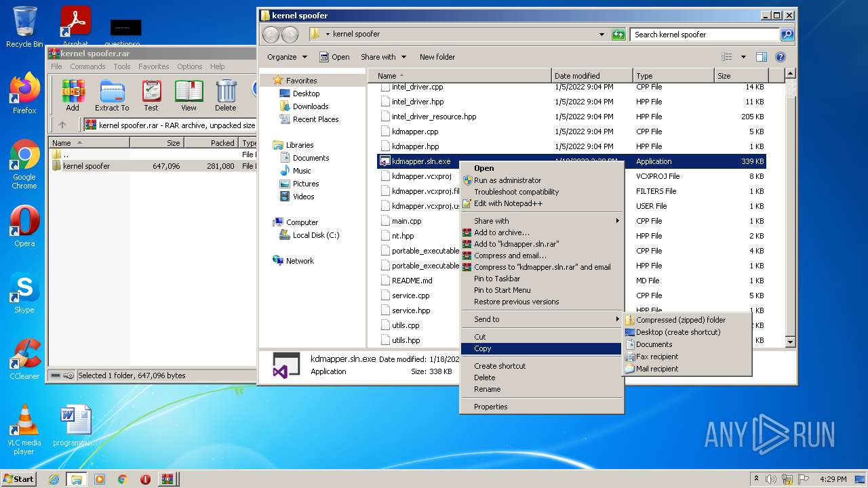Click the up-folder arrow in WinRAR

click(x=62, y=125)
